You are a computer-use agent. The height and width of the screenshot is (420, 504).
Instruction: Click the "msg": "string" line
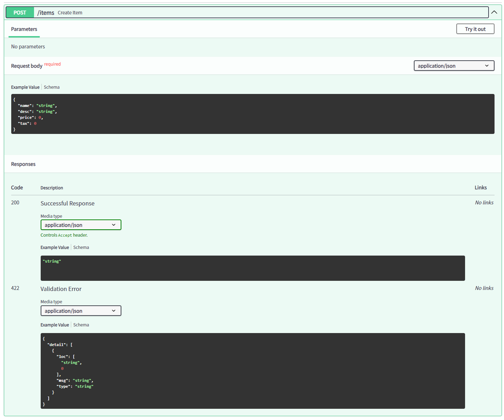coord(75,380)
